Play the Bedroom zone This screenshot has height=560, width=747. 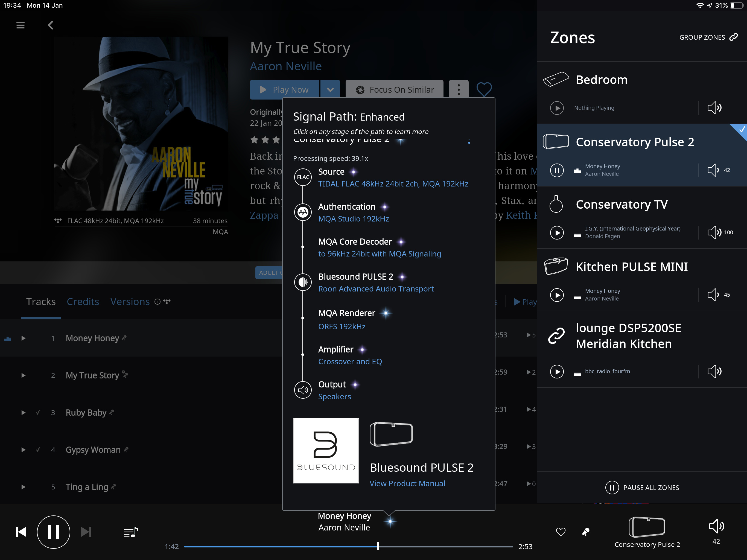pos(556,108)
